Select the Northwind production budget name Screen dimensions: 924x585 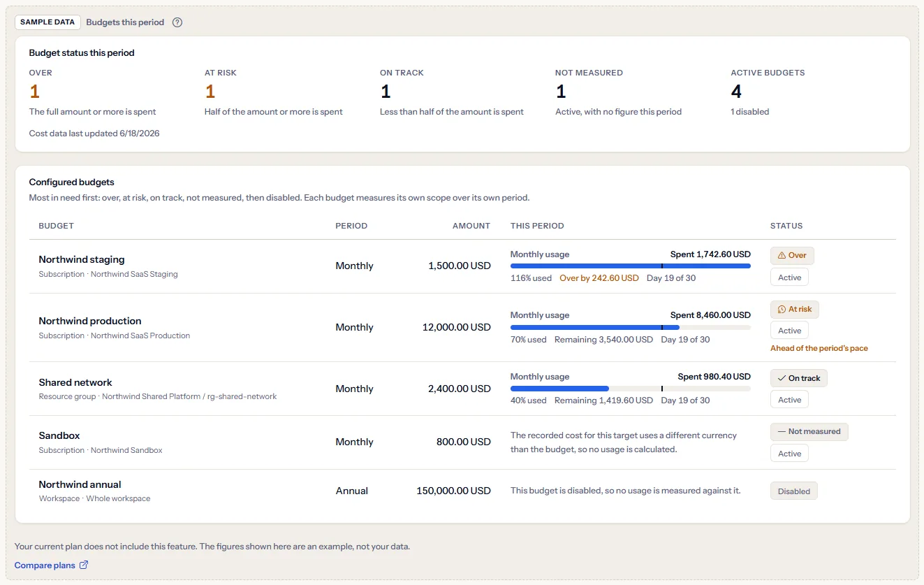pos(90,321)
